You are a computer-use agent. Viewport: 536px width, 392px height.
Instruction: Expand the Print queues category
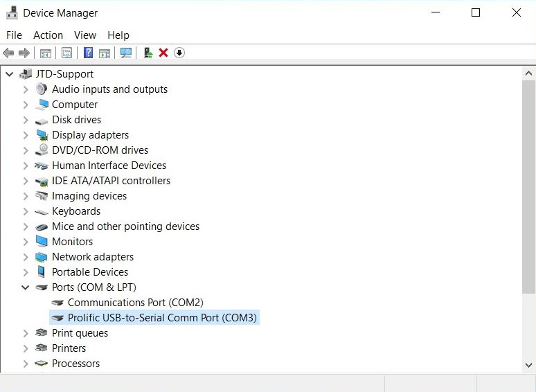point(26,333)
